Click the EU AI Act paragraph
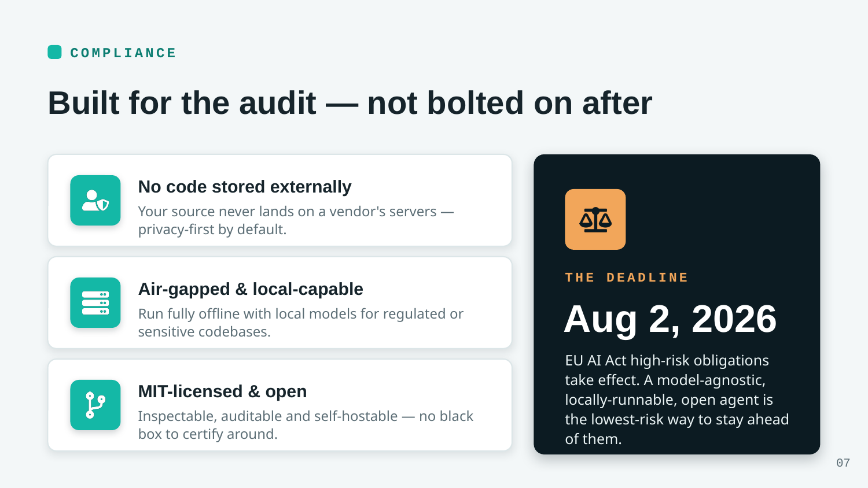Screen dimensions: 868x488 677,400
